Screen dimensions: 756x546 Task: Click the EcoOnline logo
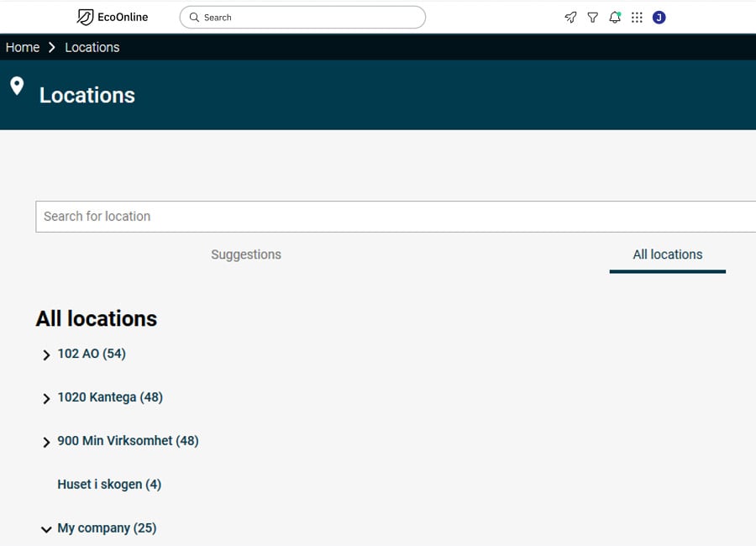tap(113, 18)
